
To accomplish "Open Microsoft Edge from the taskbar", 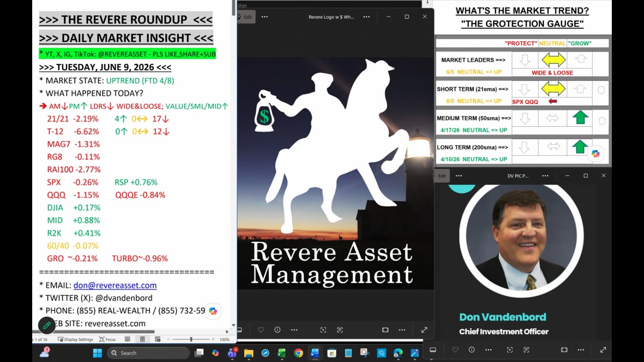I will click(x=398, y=353).
